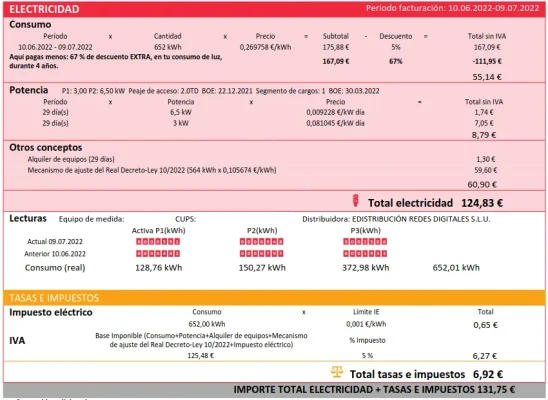Select the 7,05 € power total

coord(484,123)
